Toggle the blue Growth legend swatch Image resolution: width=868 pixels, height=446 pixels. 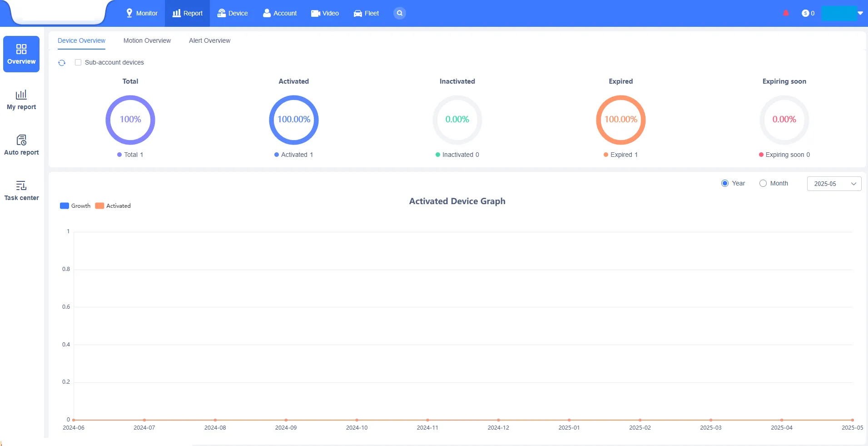click(64, 206)
